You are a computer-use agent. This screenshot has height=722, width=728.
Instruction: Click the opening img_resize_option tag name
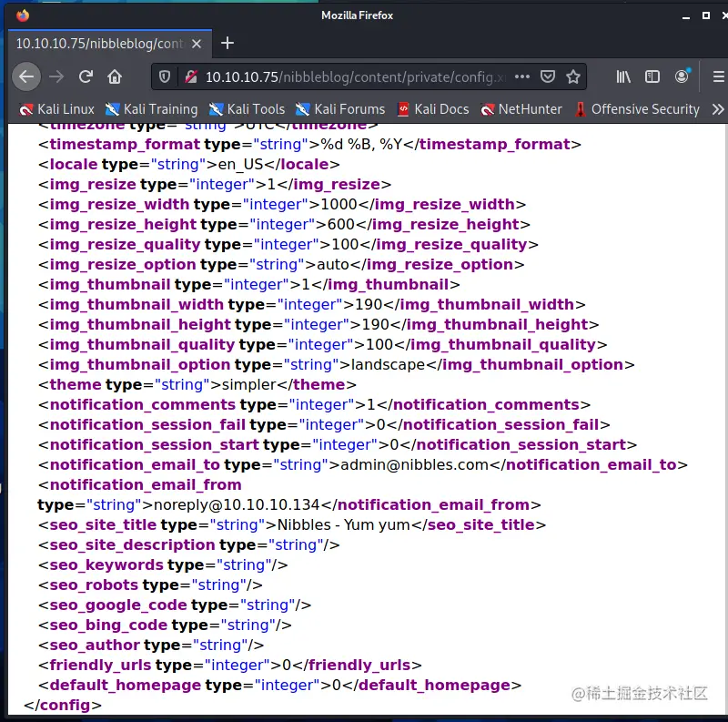pos(123,264)
